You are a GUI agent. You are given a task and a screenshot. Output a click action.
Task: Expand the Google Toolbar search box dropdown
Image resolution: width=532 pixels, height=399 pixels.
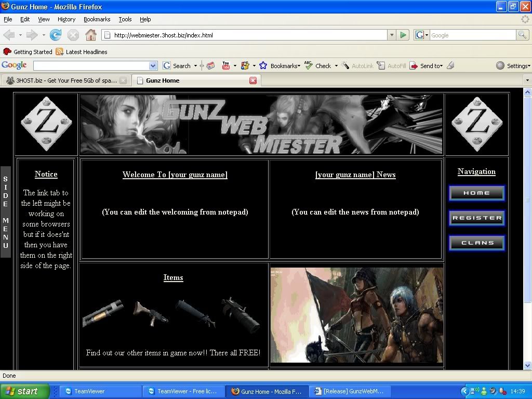(x=153, y=66)
